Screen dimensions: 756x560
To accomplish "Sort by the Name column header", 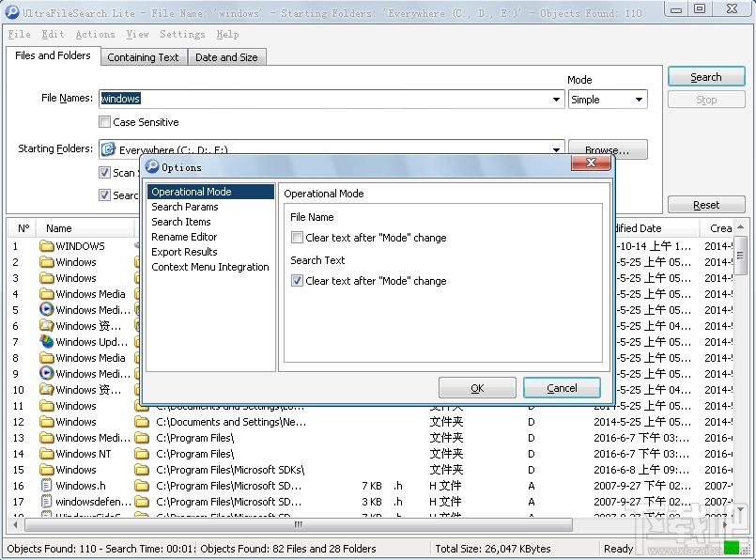I will coord(86,228).
